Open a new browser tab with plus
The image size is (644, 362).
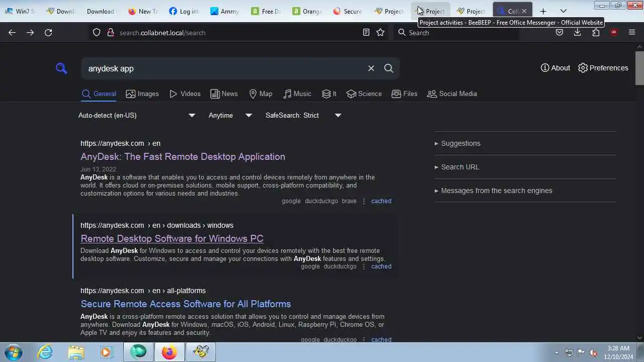(x=543, y=11)
